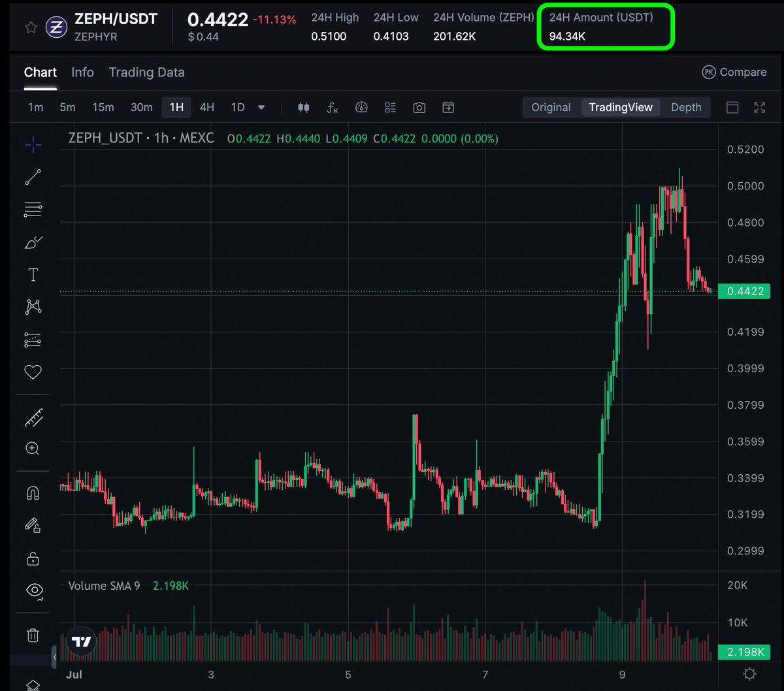This screenshot has height=691, width=784.
Task: Add ZEPH/USDT to favorites with star icon
Action: [30, 27]
